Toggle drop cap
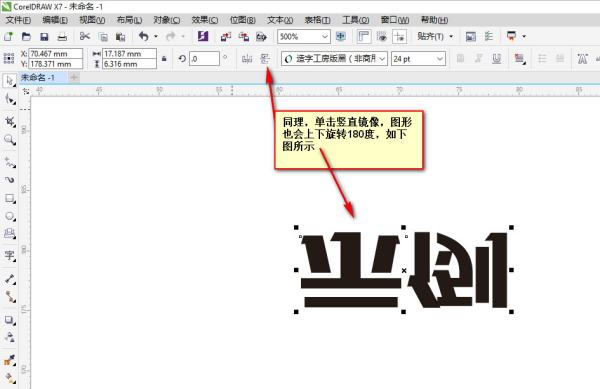The height and width of the screenshot is (389, 600). (x=560, y=59)
